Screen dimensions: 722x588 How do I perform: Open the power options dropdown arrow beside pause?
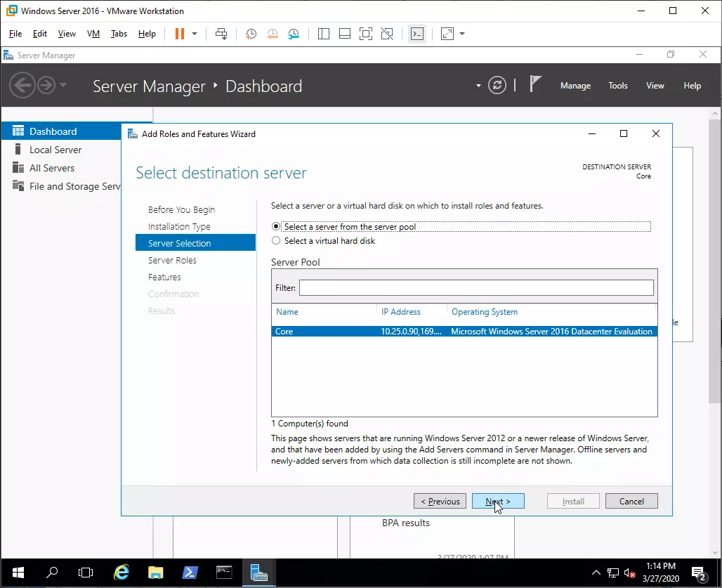pyautogui.click(x=195, y=34)
